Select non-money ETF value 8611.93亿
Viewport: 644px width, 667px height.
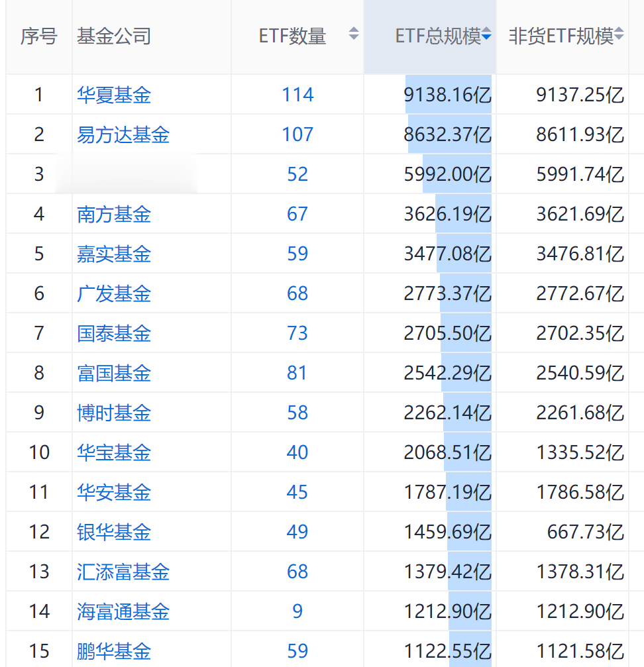pos(580,135)
